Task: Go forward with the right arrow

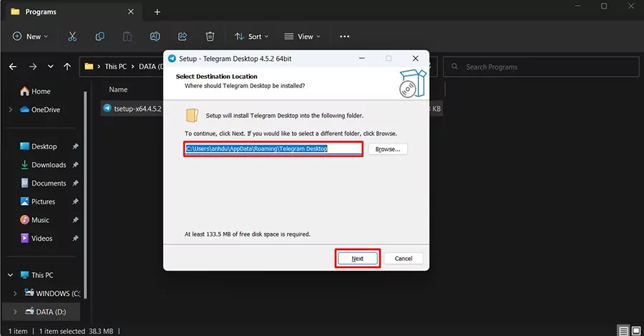Action: coord(33,67)
